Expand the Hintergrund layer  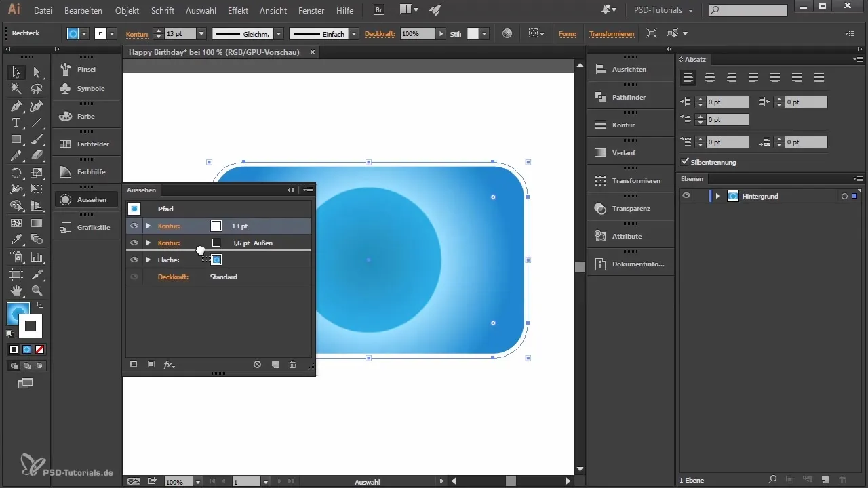[x=717, y=196]
